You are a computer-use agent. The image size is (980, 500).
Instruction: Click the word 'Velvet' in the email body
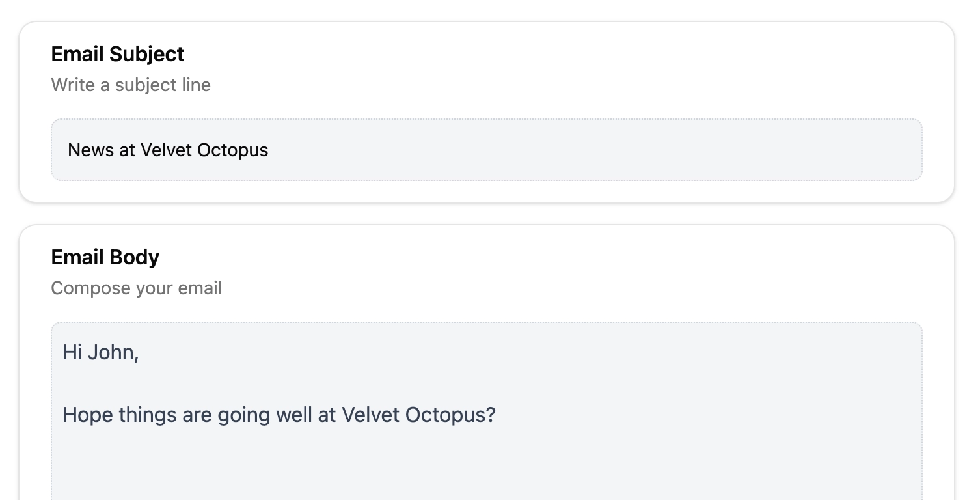click(x=371, y=415)
